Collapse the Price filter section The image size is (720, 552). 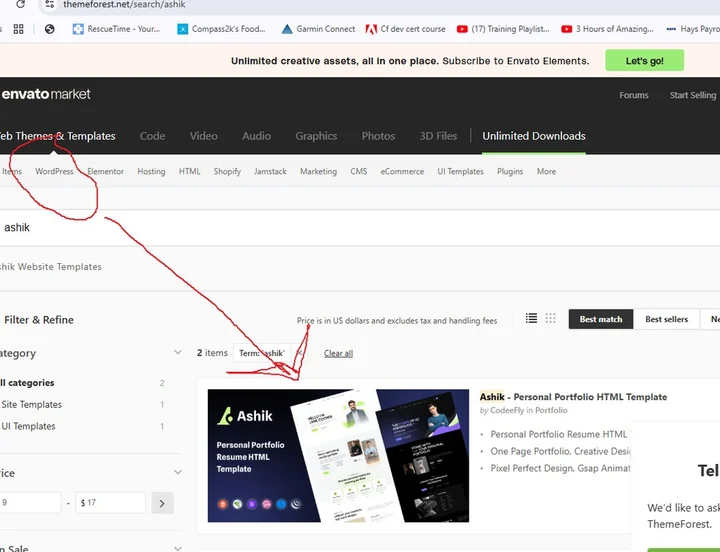pos(178,473)
